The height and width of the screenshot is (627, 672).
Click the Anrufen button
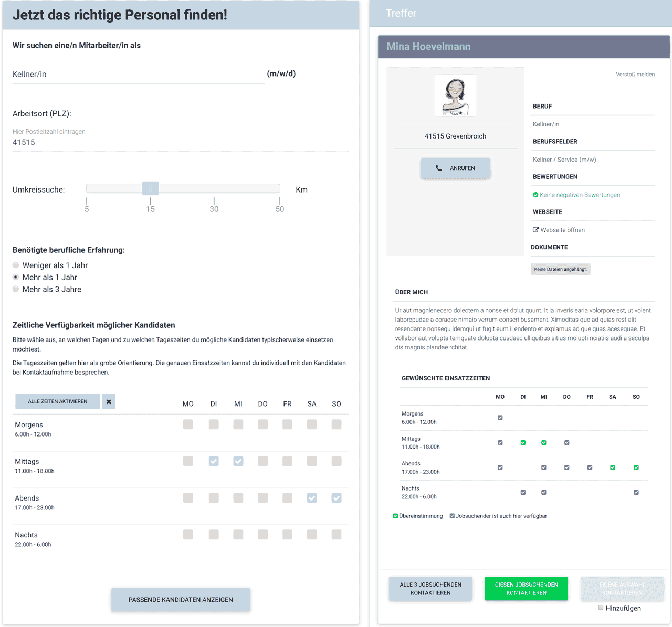pyautogui.click(x=455, y=168)
